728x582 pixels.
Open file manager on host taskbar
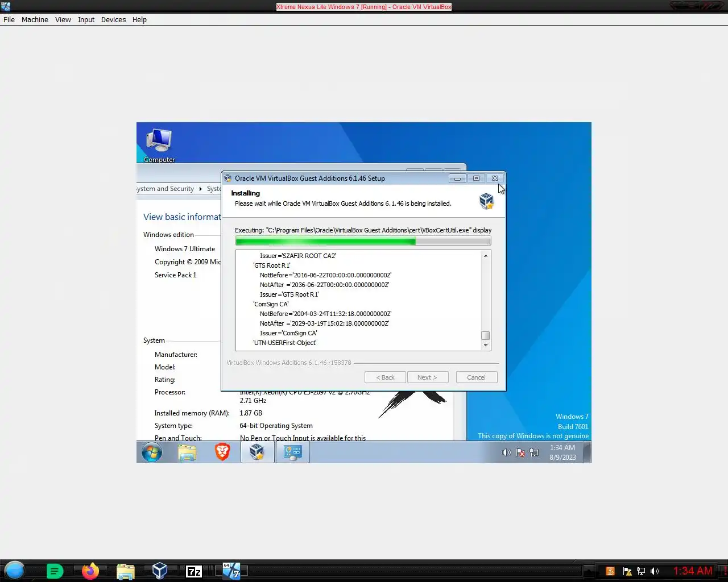pyautogui.click(x=125, y=571)
